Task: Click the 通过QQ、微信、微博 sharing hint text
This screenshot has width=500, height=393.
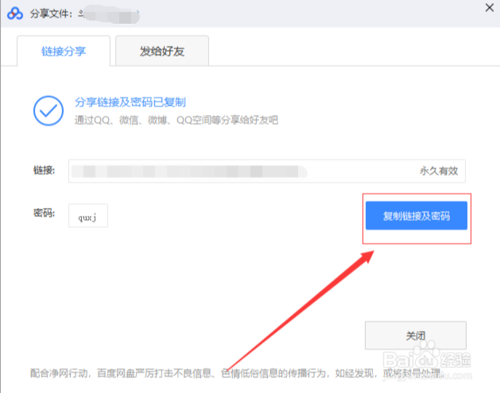Action: [x=176, y=120]
